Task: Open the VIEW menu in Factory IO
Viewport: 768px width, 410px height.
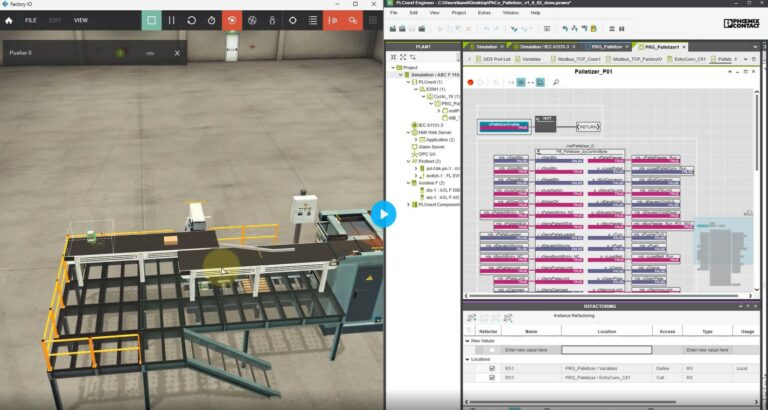Action: point(81,21)
